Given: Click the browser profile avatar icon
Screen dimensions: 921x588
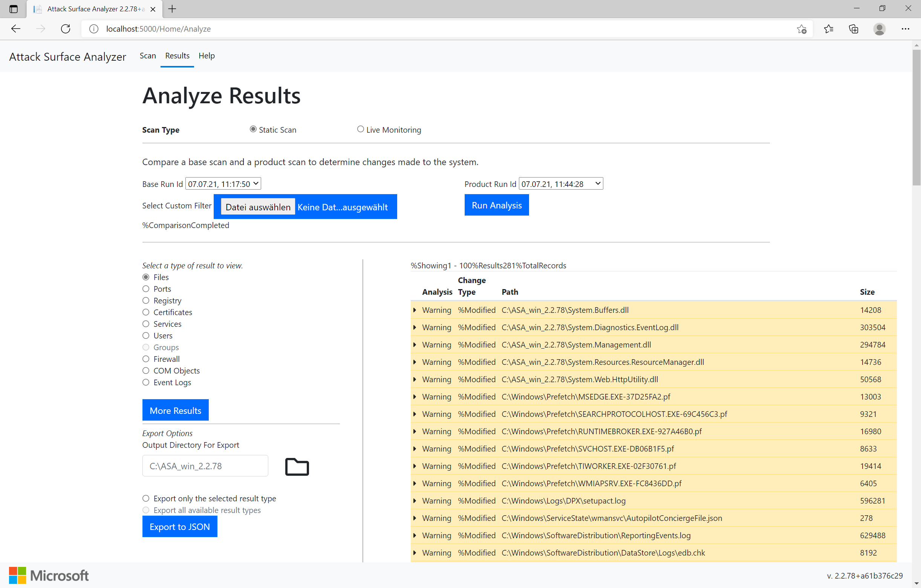Looking at the screenshot, I should pyautogui.click(x=879, y=29).
